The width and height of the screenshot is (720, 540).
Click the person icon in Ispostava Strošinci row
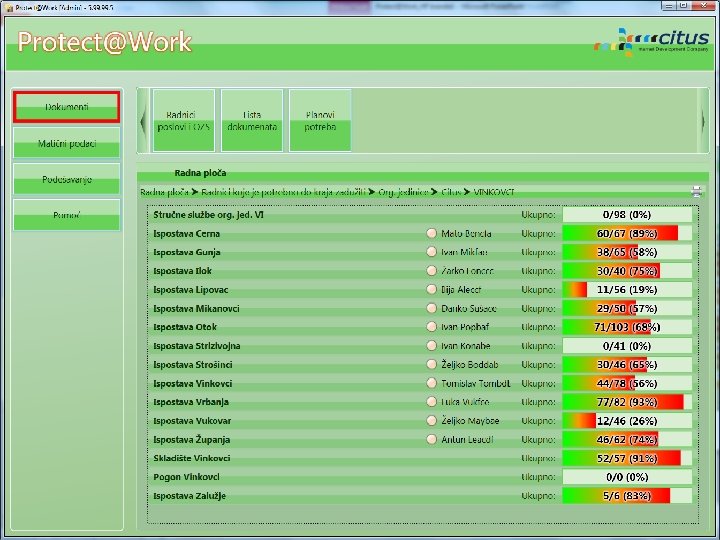coord(431,365)
